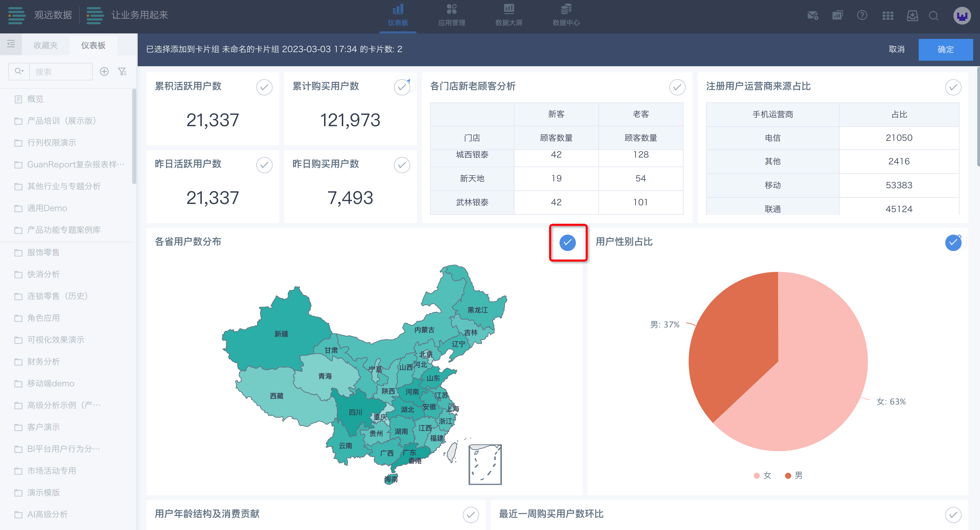The image size is (980, 530).
Task: Switch to the 收藏夹 tab
Action: coord(46,45)
